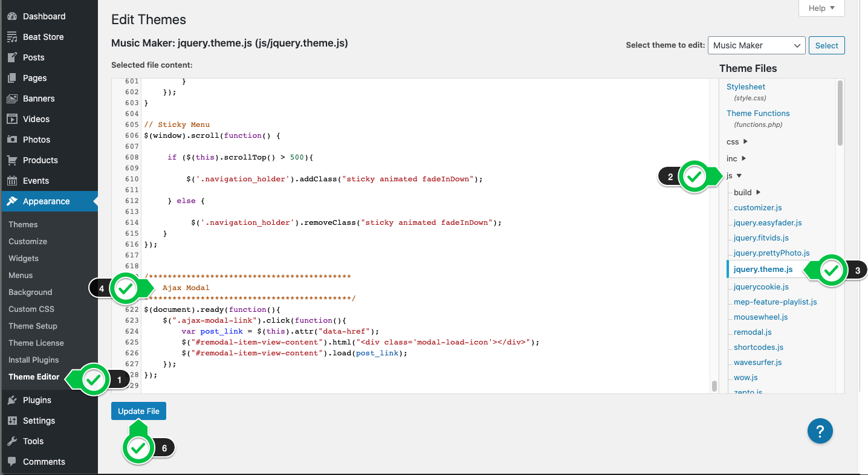Click the Appearance paintbrush icon
The image size is (868, 475).
[x=12, y=201]
